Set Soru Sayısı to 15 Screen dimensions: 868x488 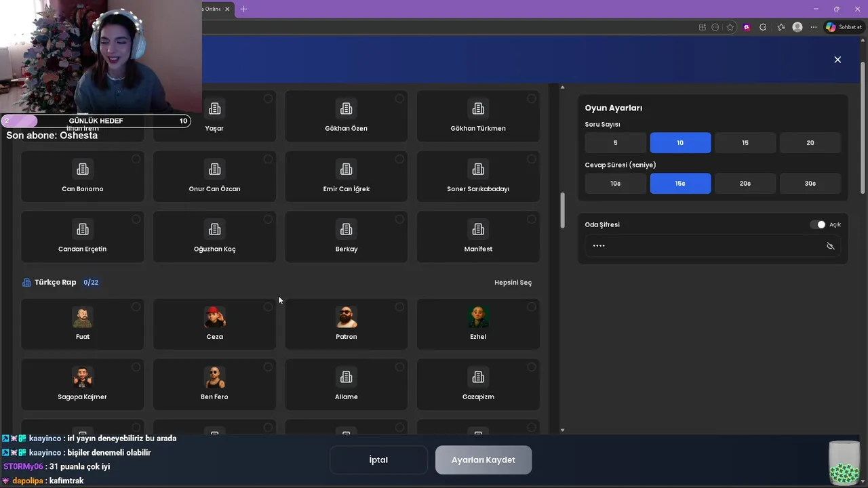click(745, 143)
